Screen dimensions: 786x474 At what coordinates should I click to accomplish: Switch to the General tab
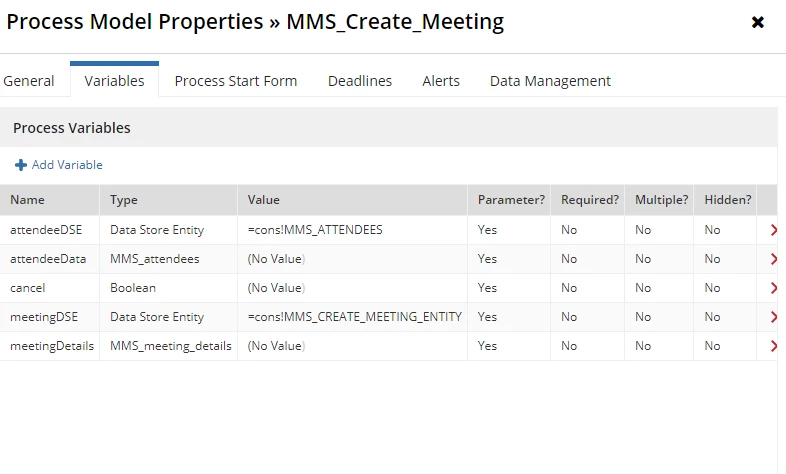[x=29, y=81]
